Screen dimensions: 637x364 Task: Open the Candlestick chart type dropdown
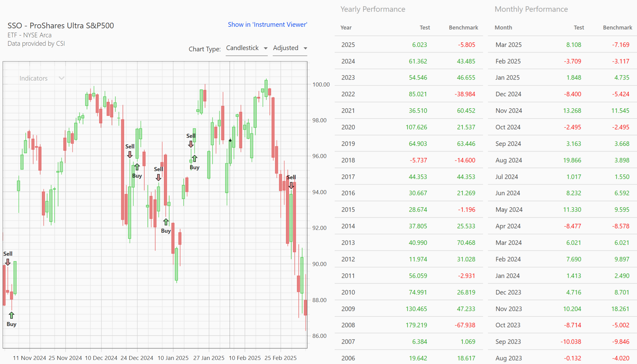246,48
